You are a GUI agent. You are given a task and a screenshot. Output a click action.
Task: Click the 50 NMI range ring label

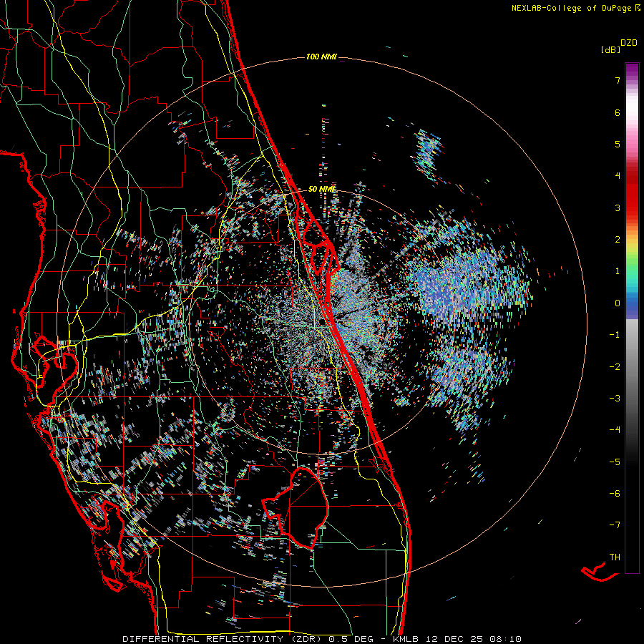pos(321,189)
